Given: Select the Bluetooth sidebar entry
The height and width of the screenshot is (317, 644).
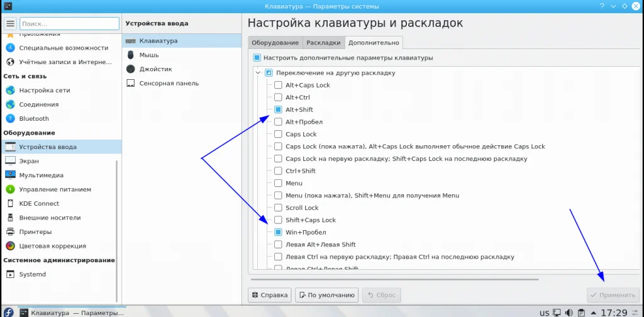Looking at the screenshot, I should tap(61, 119).
